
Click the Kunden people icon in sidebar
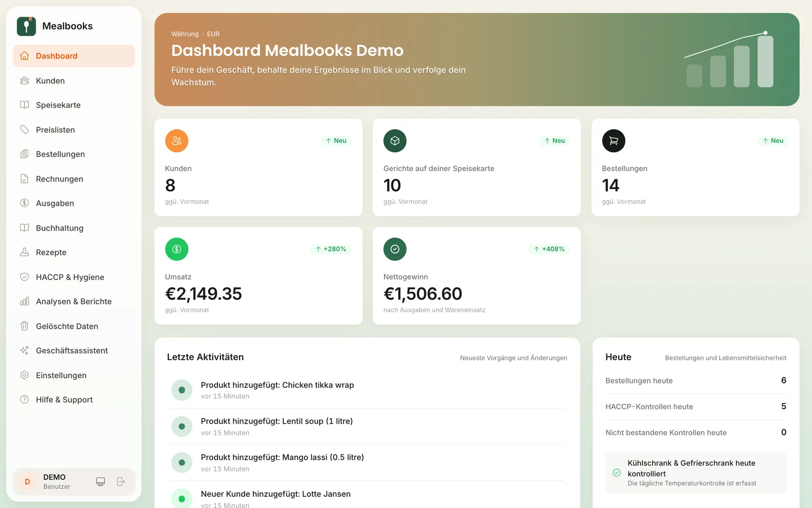[x=24, y=81]
